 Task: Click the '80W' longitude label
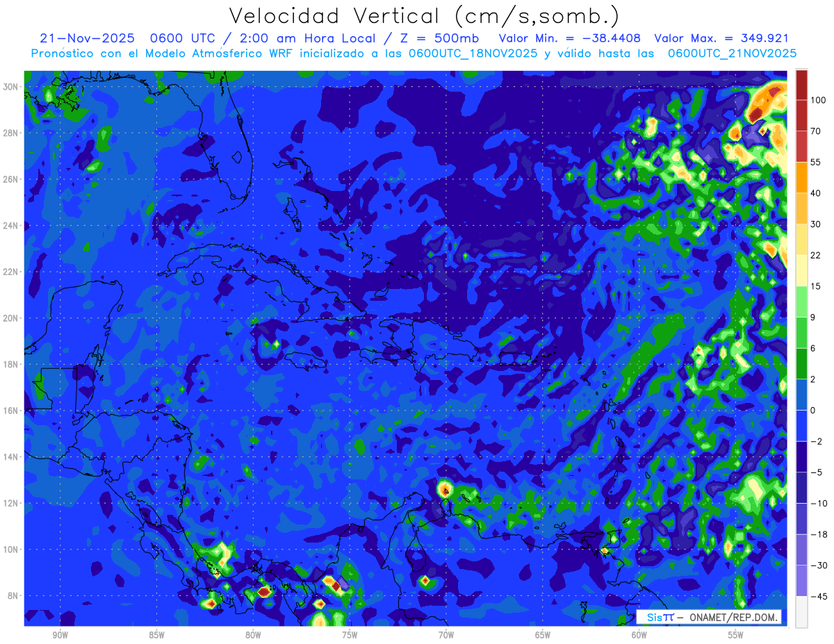pyautogui.click(x=253, y=636)
